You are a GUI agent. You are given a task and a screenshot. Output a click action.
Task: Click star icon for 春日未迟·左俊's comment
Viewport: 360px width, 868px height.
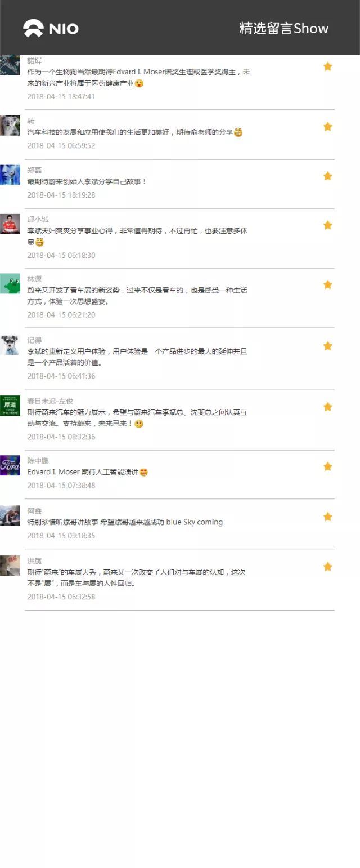(328, 407)
